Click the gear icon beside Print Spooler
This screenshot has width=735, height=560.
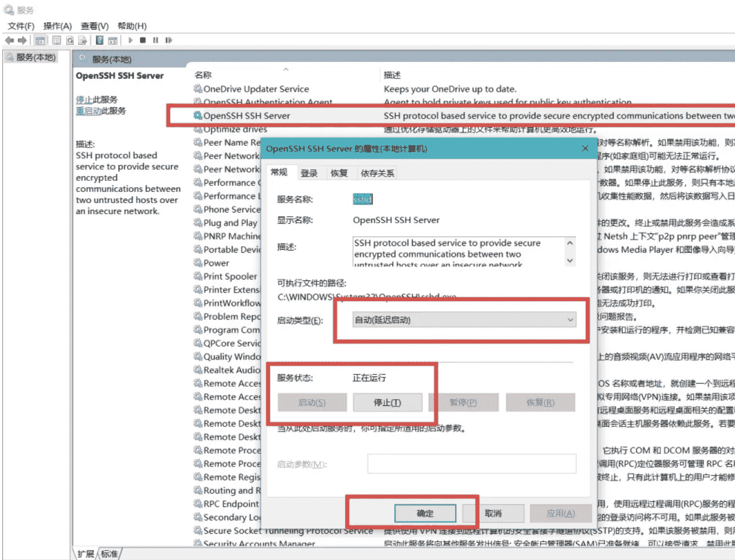[x=198, y=276]
